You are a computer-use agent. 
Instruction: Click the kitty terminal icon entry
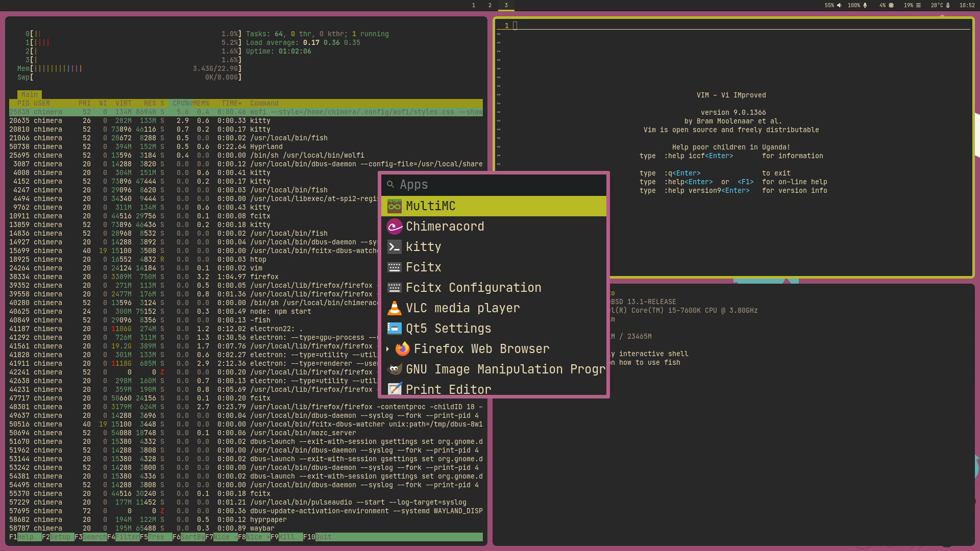(x=395, y=247)
